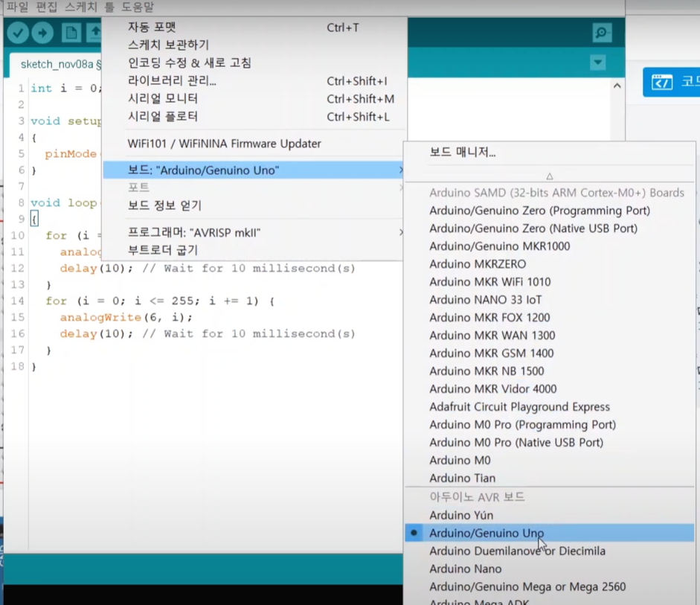Viewport: 700px width, 605px height.
Task: Open 시리얼 모니터 menu entry
Action: 254,99
